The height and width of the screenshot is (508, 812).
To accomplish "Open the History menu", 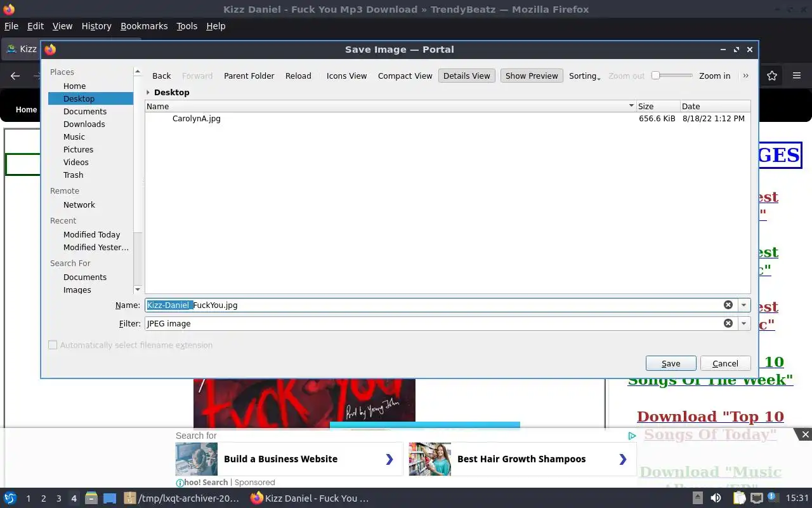I will (96, 26).
